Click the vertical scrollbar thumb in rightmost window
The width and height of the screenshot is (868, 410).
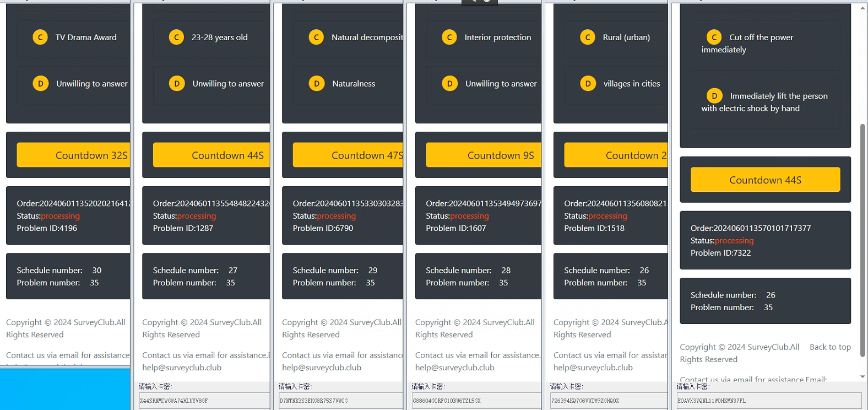click(862, 240)
